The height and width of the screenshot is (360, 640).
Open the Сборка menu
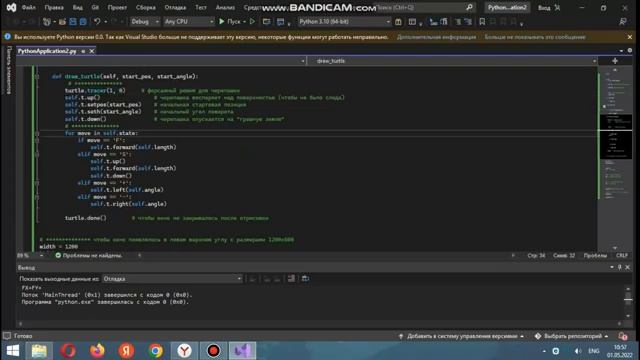click(x=146, y=7)
